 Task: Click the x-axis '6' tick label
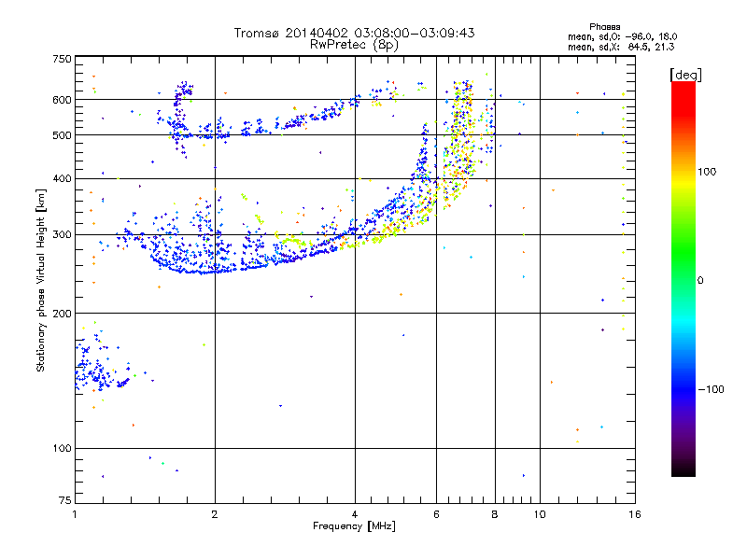coord(436,514)
